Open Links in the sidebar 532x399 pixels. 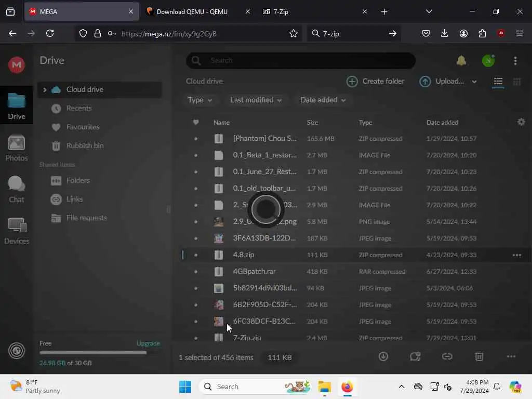(x=74, y=199)
